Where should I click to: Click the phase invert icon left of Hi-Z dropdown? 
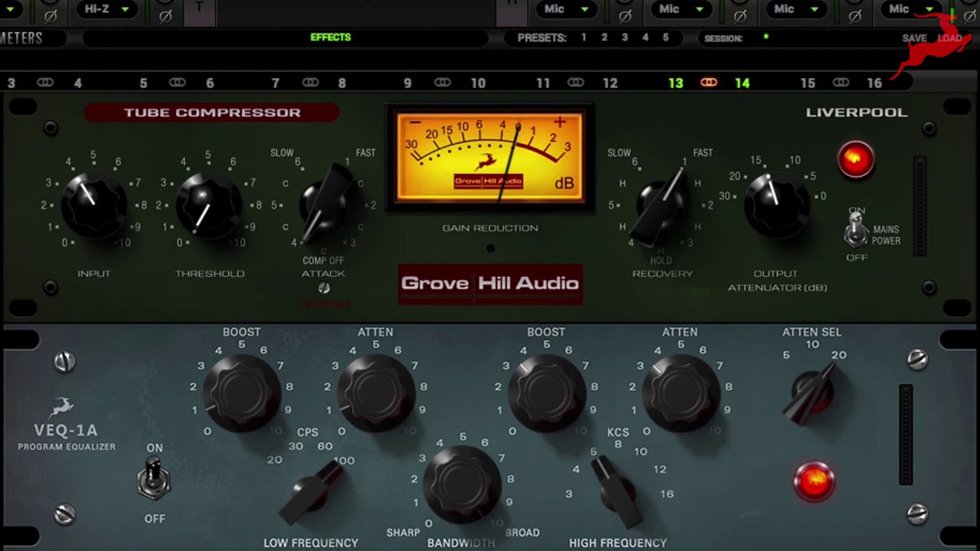pos(51,15)
